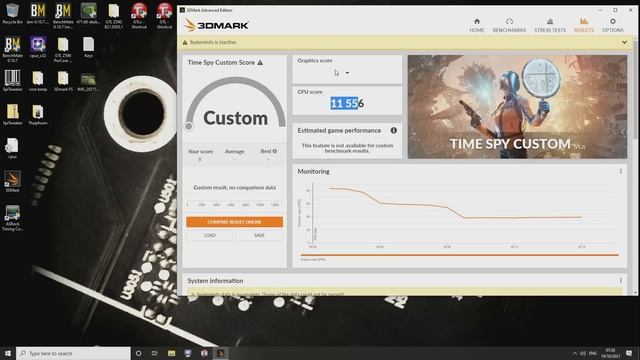The height and width of the screenshot is (360, 640).
Task: Click Compare Result Online button
Action: tap(234, 222)
